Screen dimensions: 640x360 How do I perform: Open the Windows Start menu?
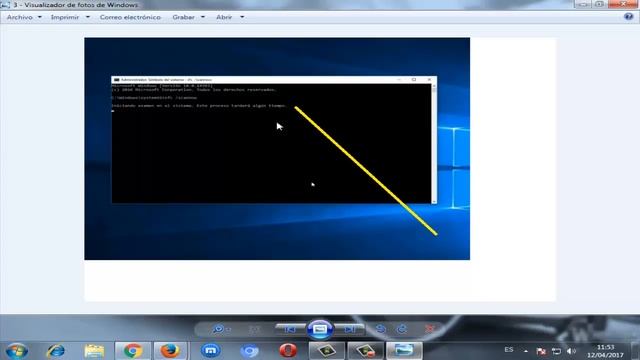[x=17, y=351]
